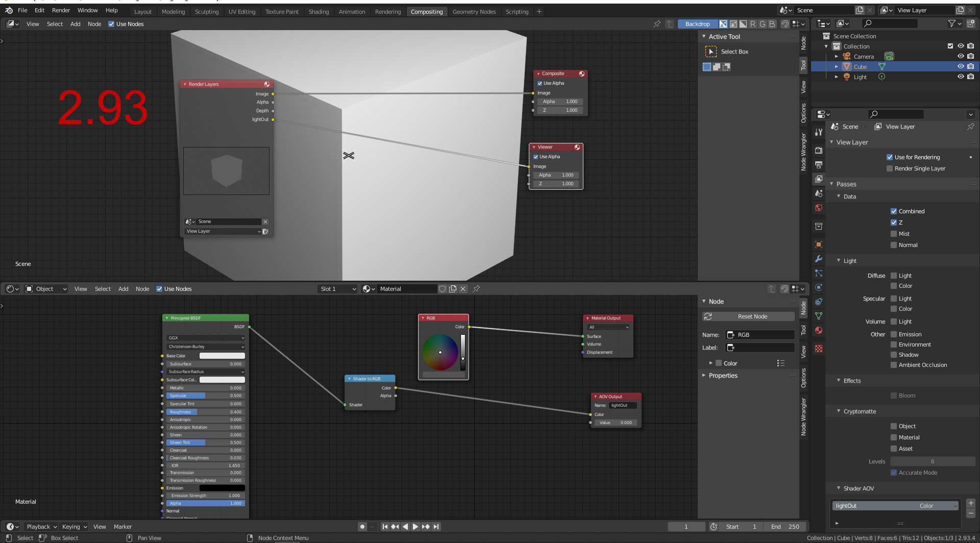
Task: Open the File menu
Action: [x=22, y=10]
